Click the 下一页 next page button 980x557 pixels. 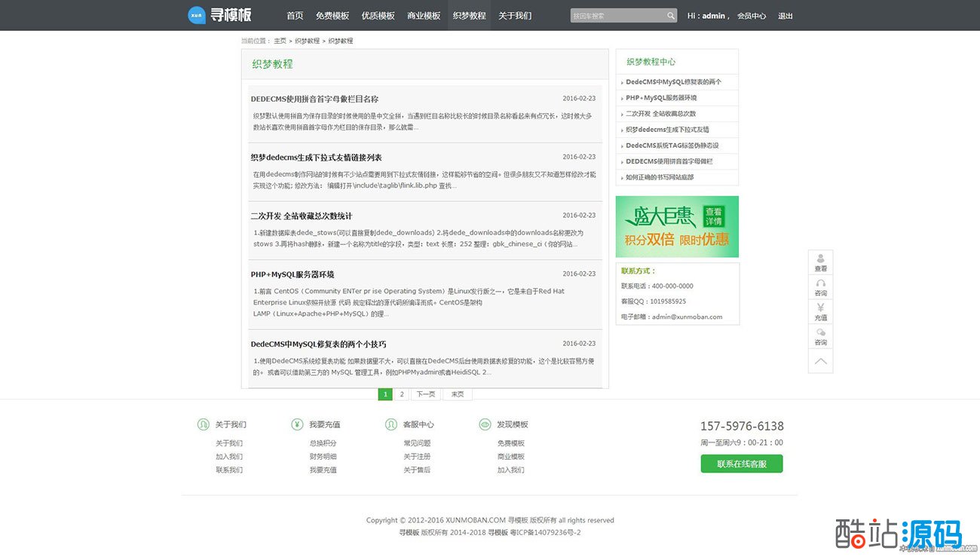pos(426,394)
